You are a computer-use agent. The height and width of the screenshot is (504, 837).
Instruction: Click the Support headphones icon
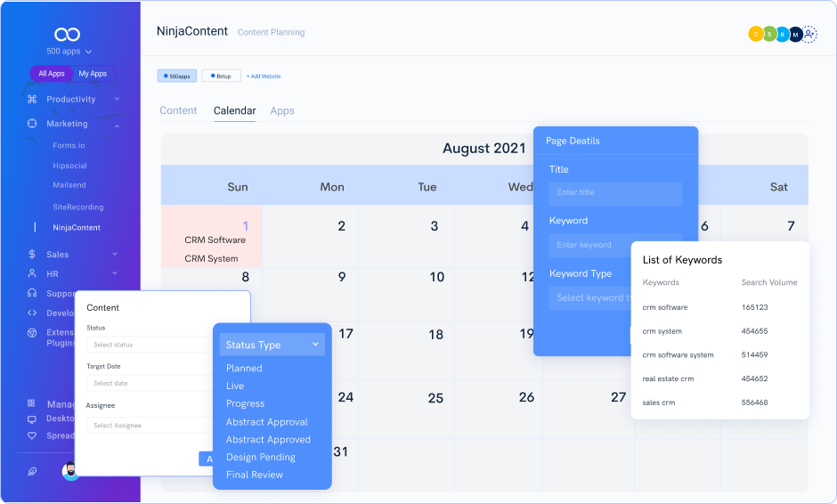pyautogui.click(x=32, y=293)
